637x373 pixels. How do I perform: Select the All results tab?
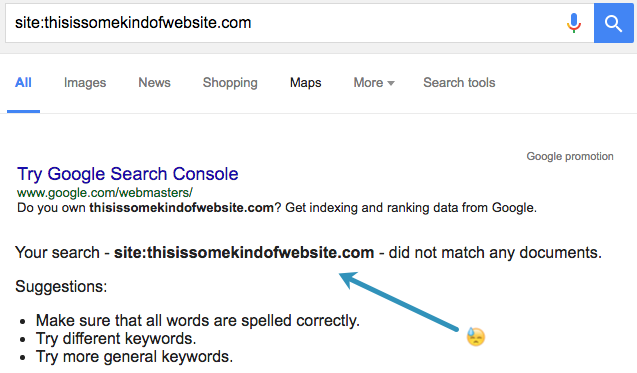pos(23,82)
